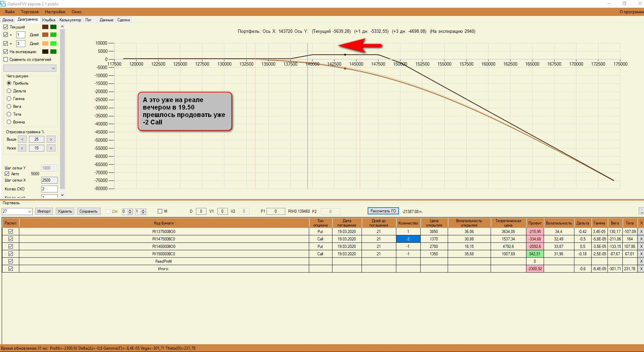This screenshot has height=352, width=644.
Task: Open the Файл menu
Action: pos(10,12)
